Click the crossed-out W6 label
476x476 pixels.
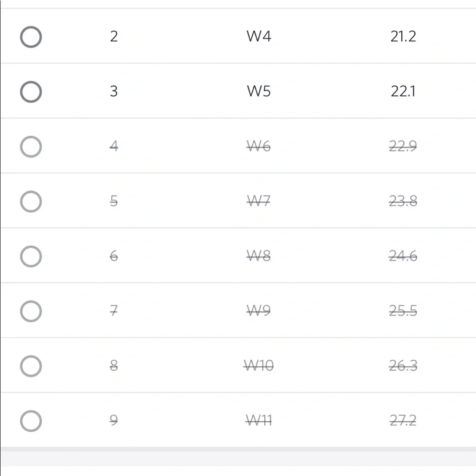(258, 147)
